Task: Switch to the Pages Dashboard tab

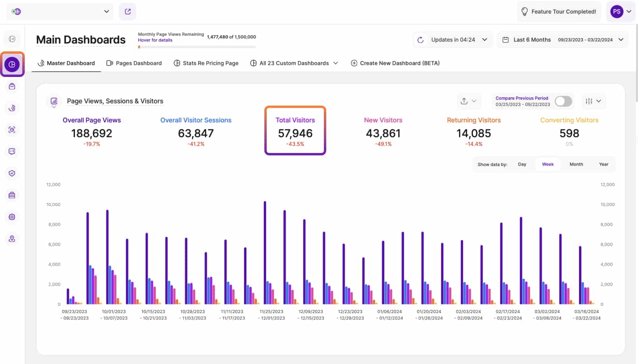Action: pos(134,63)
